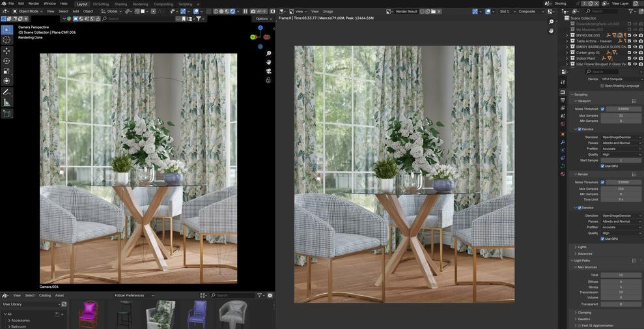Open the Device GPU Compute dropdown
Screen dimensions: 644x329
click(621, 79)
